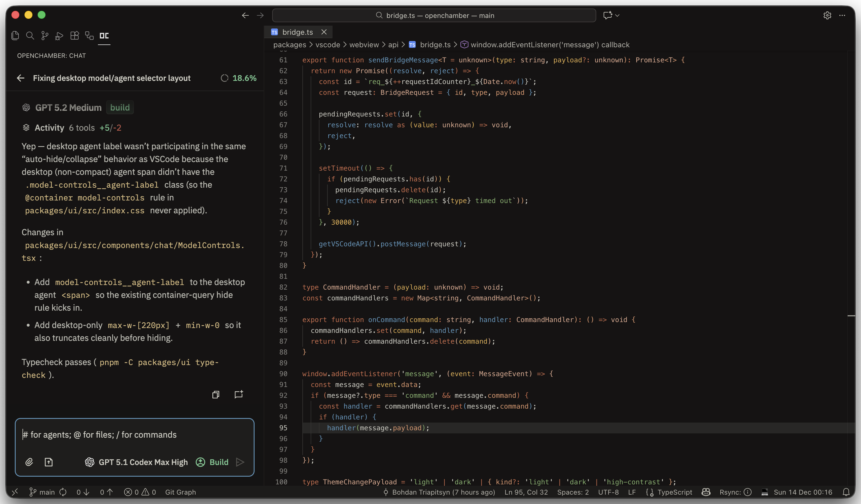Change encoding via UTF-8
Image resolution: width=861 pixels, height=504 pixels.
click(x=608, y=492)
